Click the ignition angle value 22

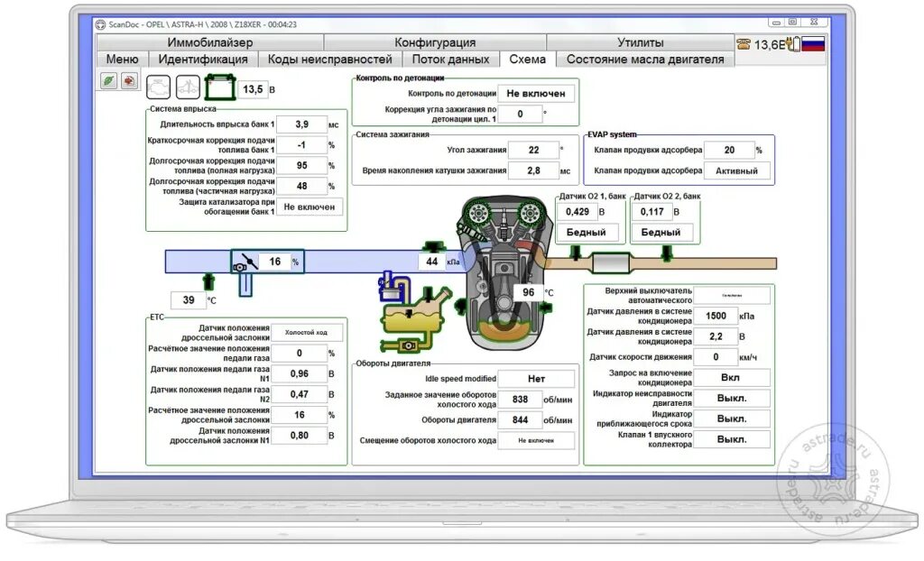click(x=533, y=151)
